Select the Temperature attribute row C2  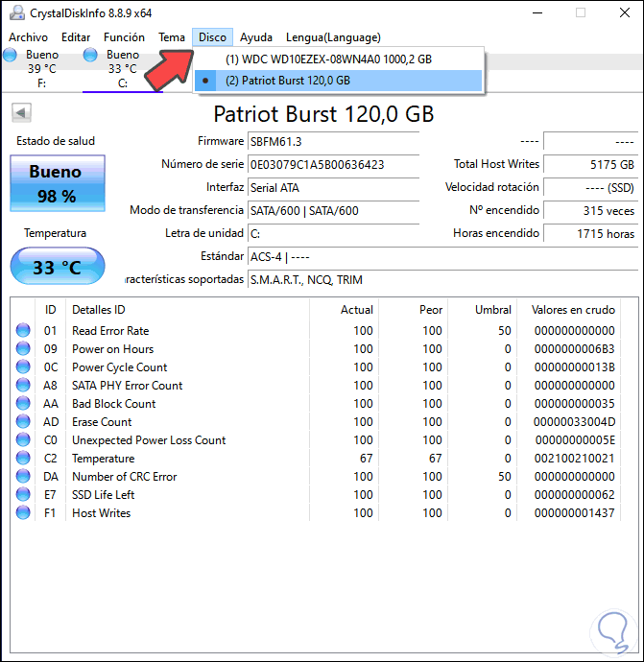[x=316, y=458]
